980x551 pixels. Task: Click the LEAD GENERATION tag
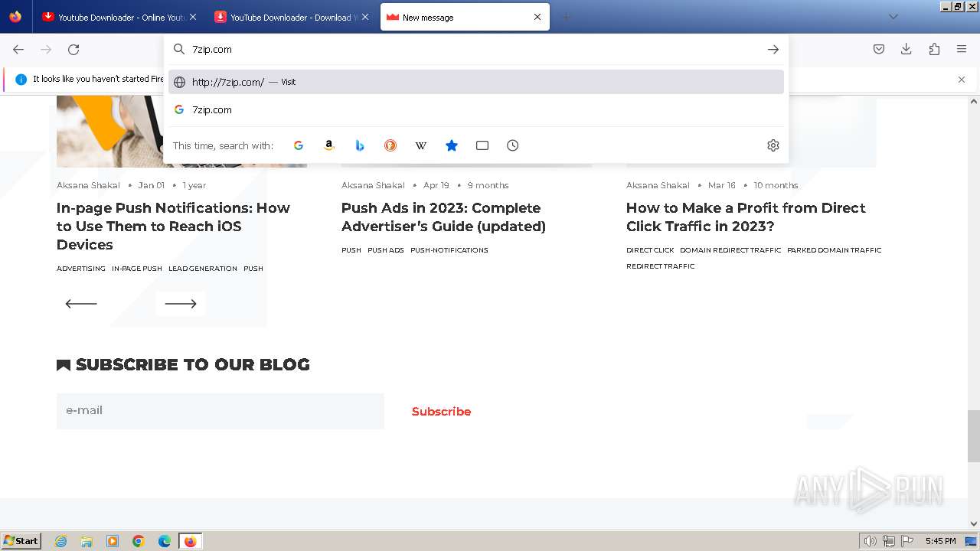203,269
